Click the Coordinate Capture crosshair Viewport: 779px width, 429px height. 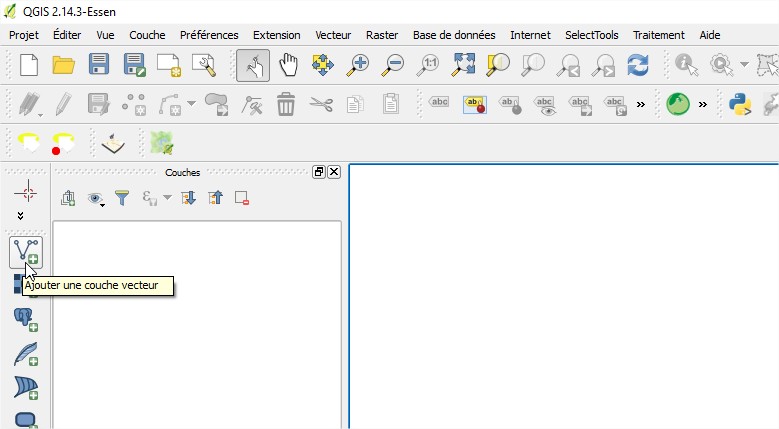click(26, 192)
